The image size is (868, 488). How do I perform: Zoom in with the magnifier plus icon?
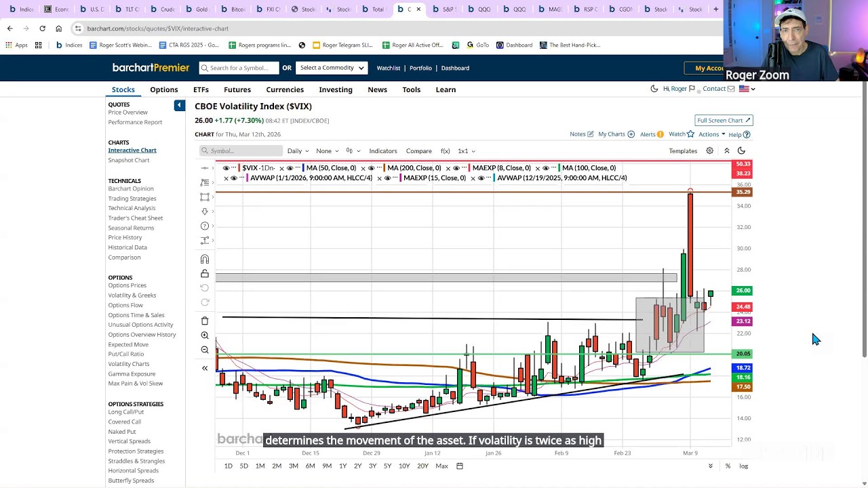coord(205,335)
